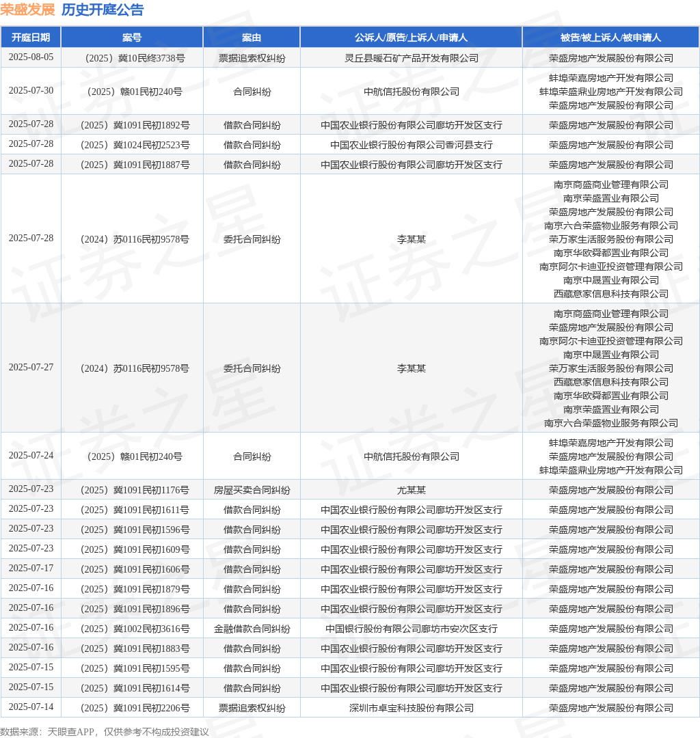The width and height of the screenshot is (700, 738).
Task: Click plaintiff 灵丘县暖石矿产品开发有限公司
Action: [411, 58]
